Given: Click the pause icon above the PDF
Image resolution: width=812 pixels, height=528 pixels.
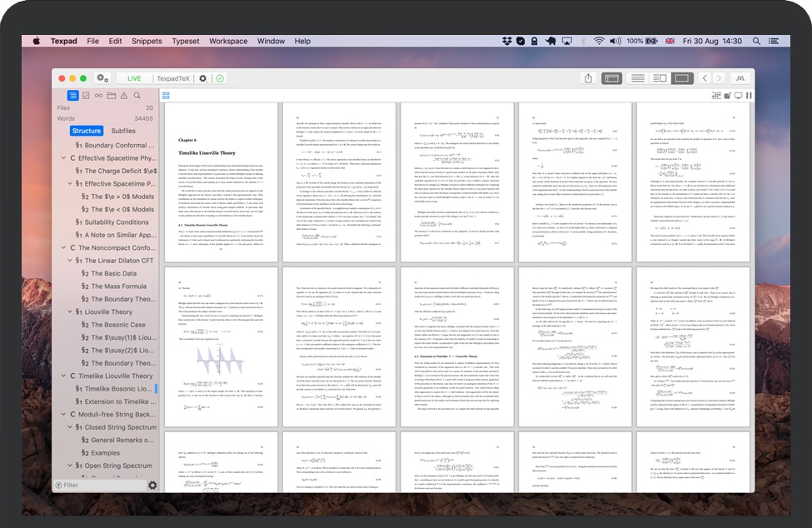Looking at the screenshot, I should tap(749, 96).
